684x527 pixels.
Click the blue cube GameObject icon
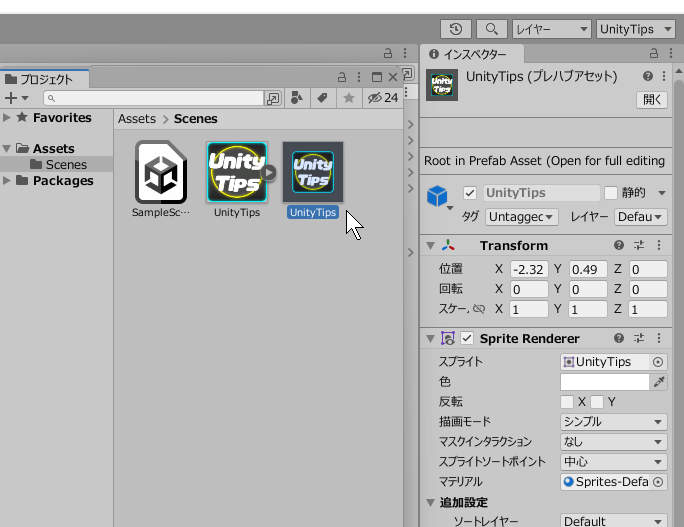[x=437, y=196]
